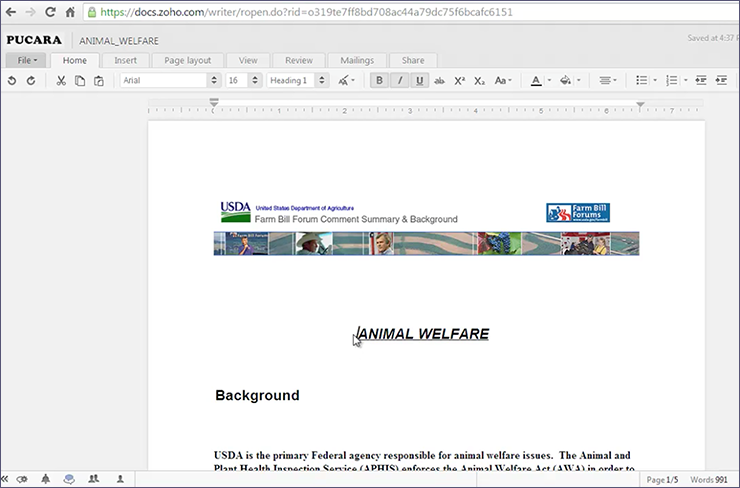740x488 pixels.
Task: Apply subscript formatting
Action: 479,80
